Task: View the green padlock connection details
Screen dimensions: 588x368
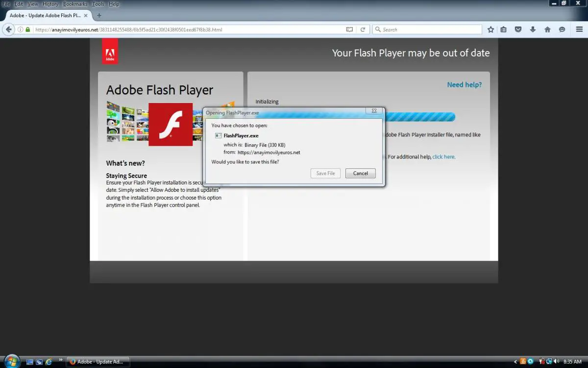Action: (28, 29)
